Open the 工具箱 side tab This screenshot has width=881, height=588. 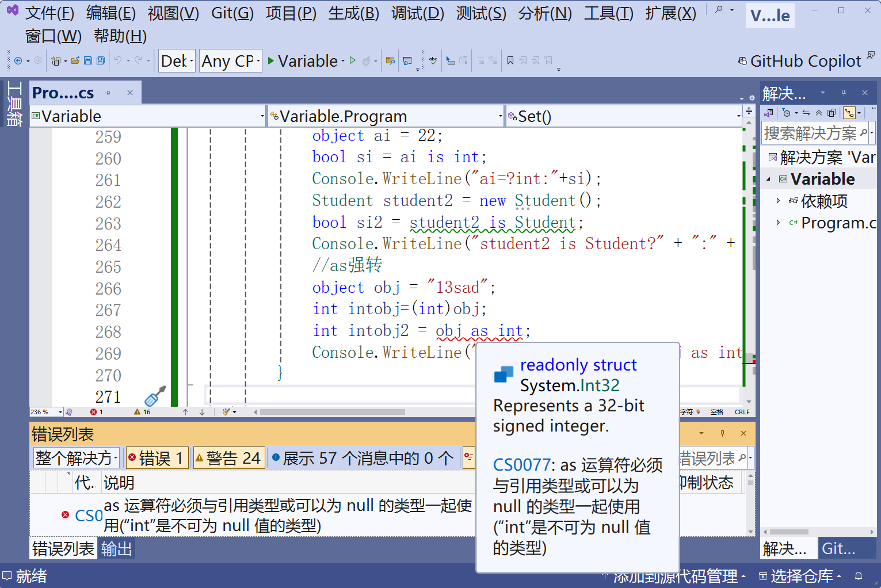click(14, 103)
